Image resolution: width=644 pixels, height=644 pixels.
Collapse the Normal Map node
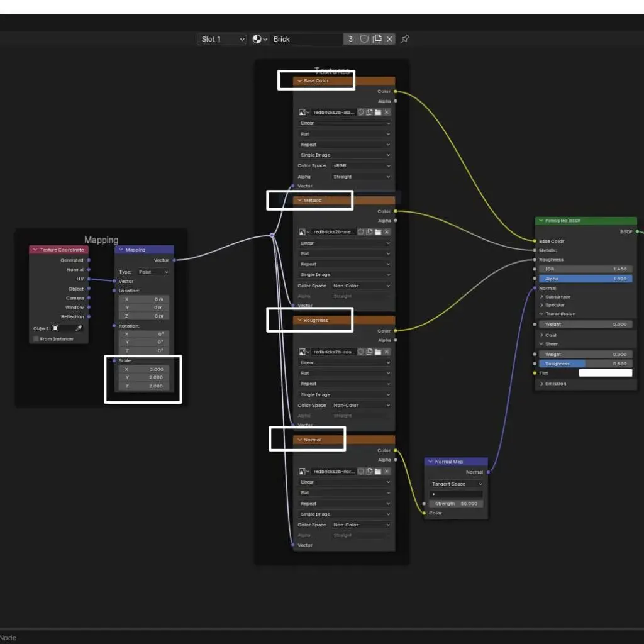point(430,462)
